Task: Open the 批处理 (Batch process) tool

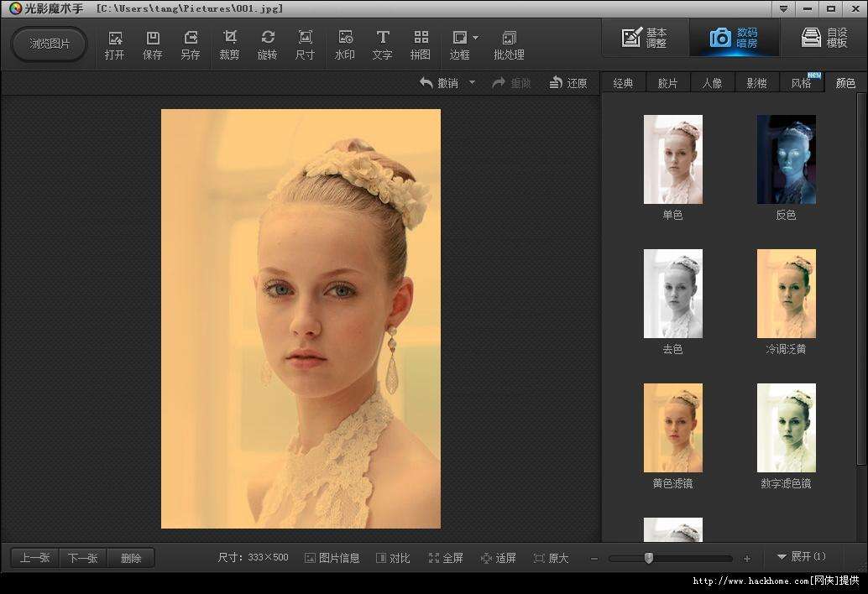Action: [509, 44]
